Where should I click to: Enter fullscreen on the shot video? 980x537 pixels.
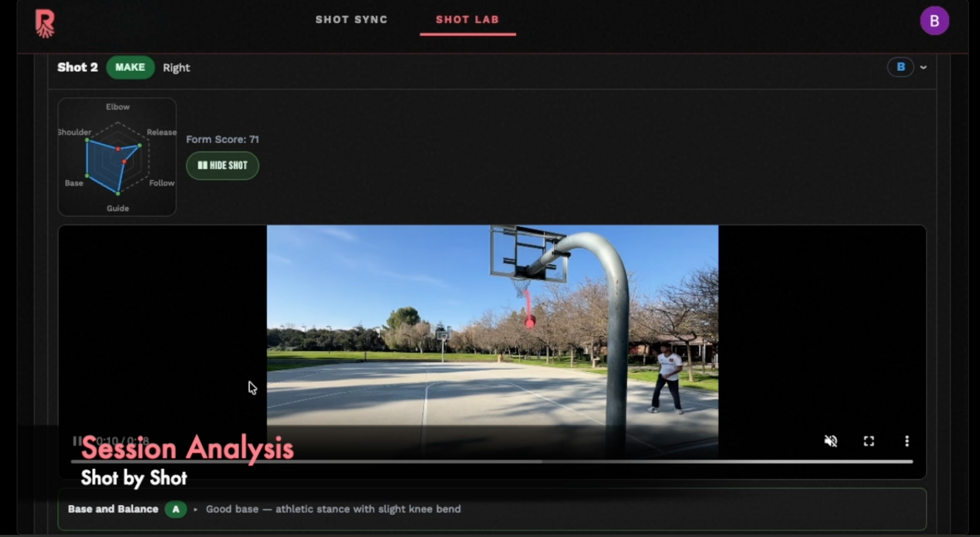(868, 441)
